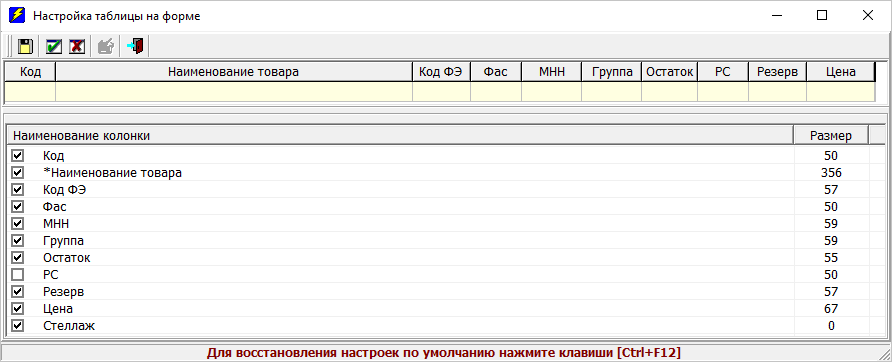Click the Наименование колонки list header

click(x=400, y=136)
